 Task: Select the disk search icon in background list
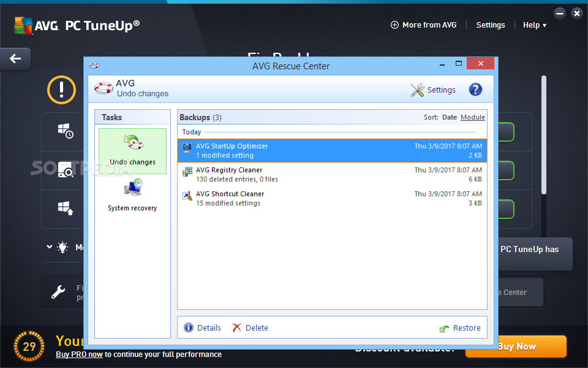pos(66,170)
